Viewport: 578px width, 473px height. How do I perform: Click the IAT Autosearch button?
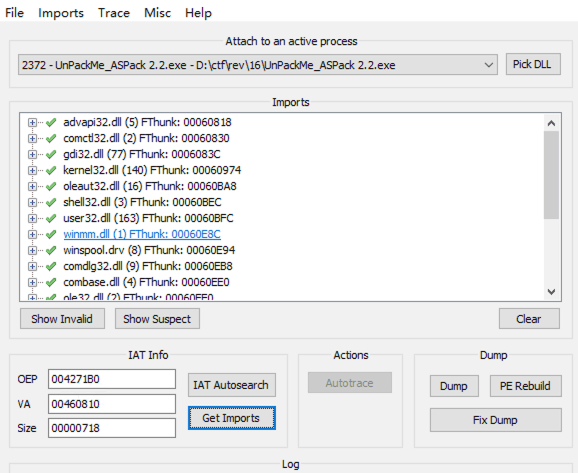pyautogui.click(x=231, y=385)
